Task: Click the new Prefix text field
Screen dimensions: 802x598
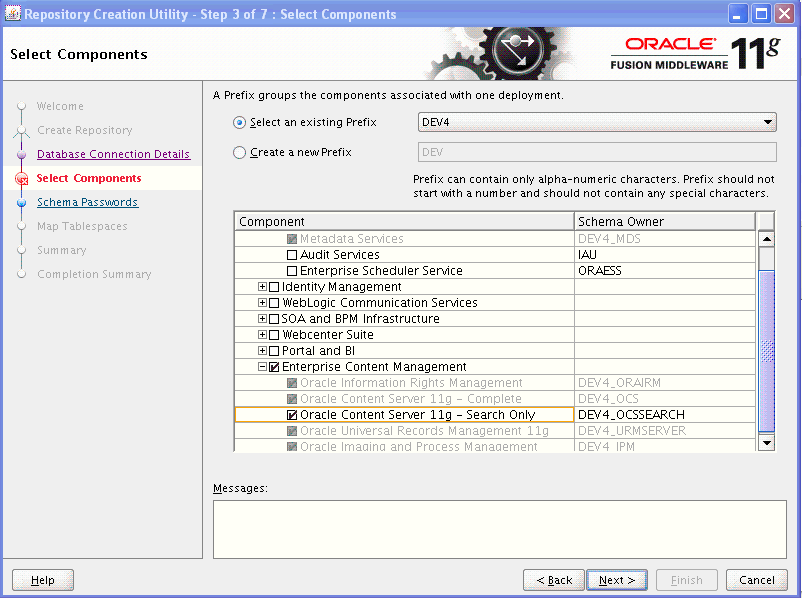Action: 597,152
